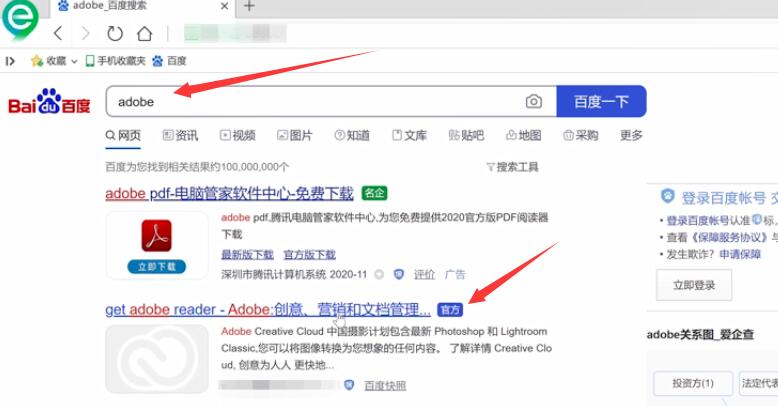Open the 搜索工具 filter
The height and width of the screenshot is (406, 778).
513,167
